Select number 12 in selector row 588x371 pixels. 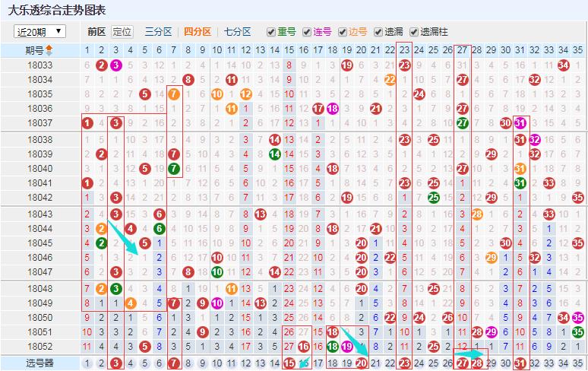[246, 363]
